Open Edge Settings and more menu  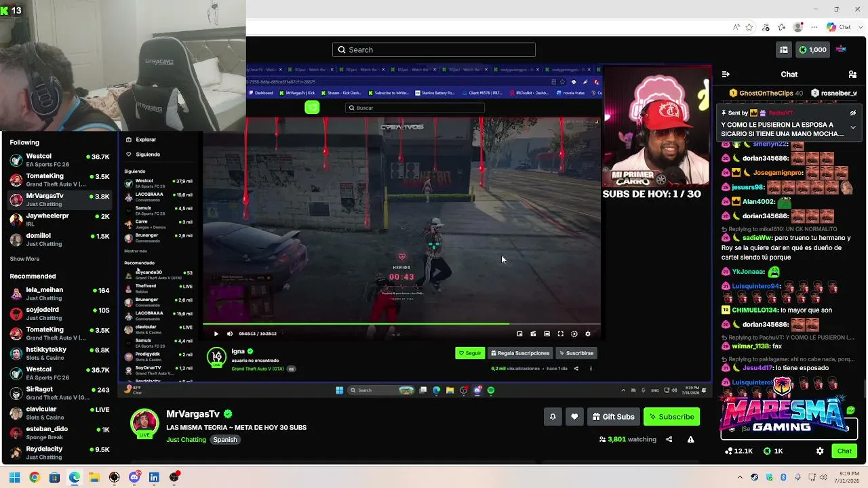point(814,27)
